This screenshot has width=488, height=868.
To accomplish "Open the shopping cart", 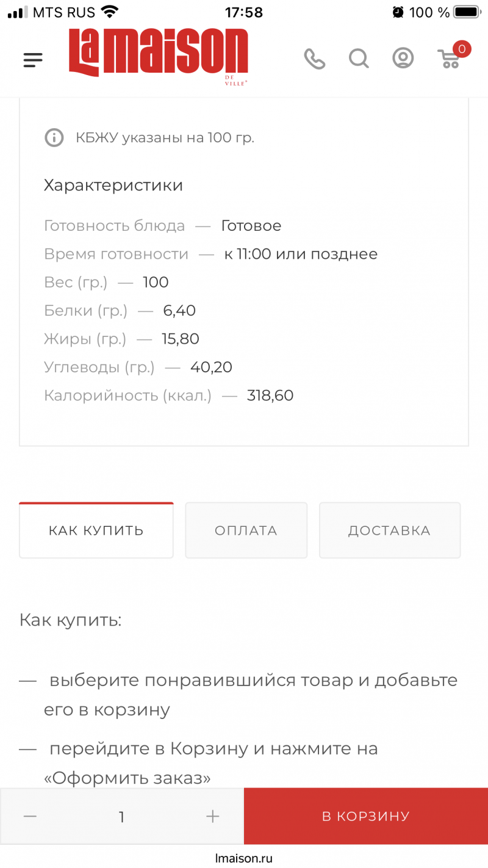I will point(449,59).
